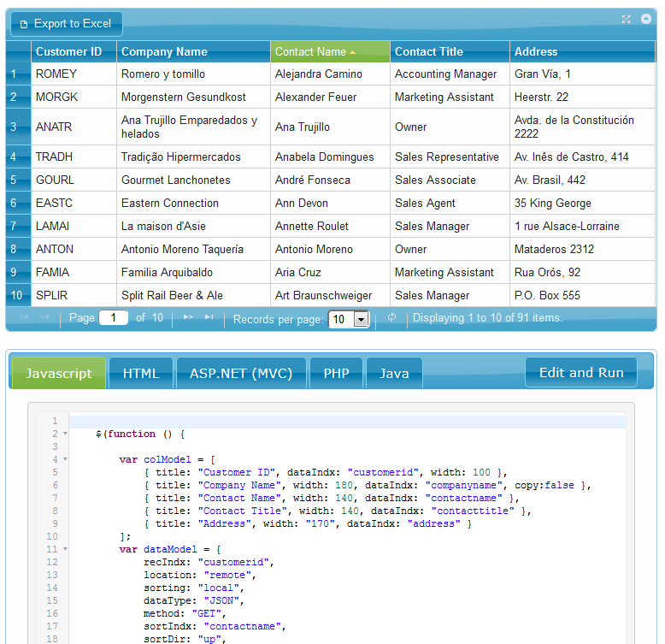
Task: Click the page number input field
Action: tap(113, 318)
